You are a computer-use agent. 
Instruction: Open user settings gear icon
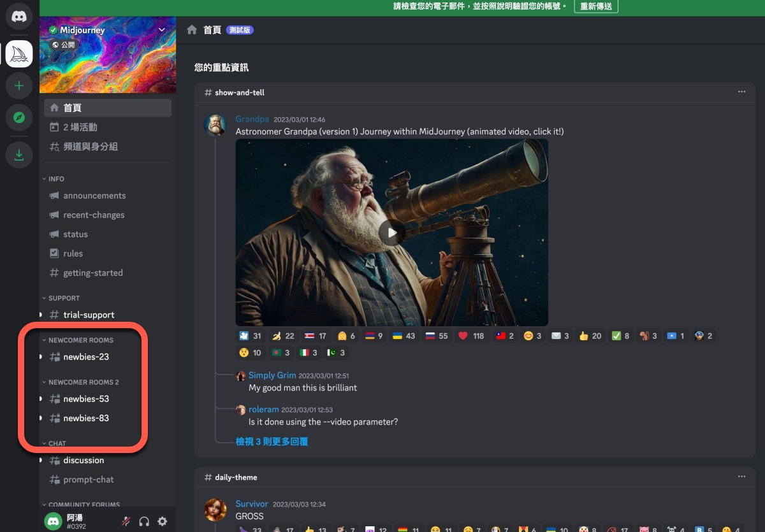[163, 521]
